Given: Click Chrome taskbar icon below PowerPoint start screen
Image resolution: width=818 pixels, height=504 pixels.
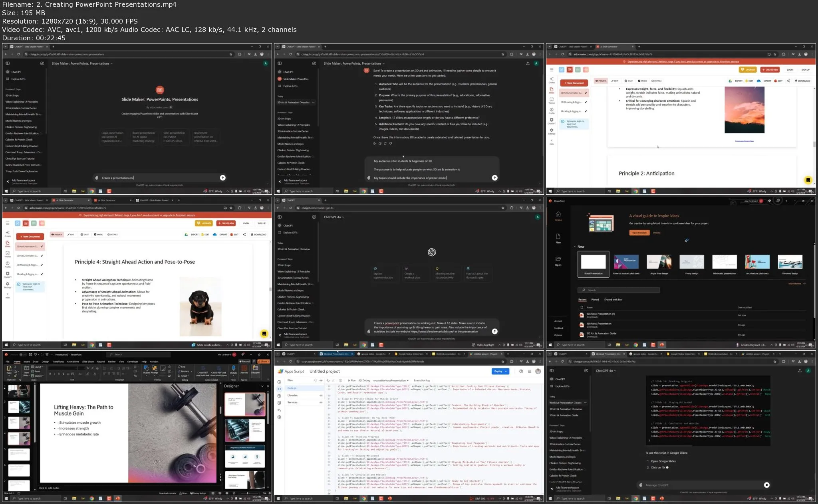Looking at the screenshot, I should point(635,345).
